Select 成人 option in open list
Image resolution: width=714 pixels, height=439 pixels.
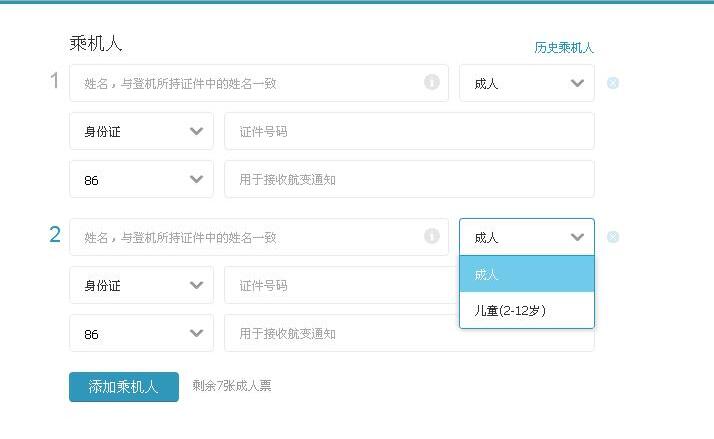[527, 274]
